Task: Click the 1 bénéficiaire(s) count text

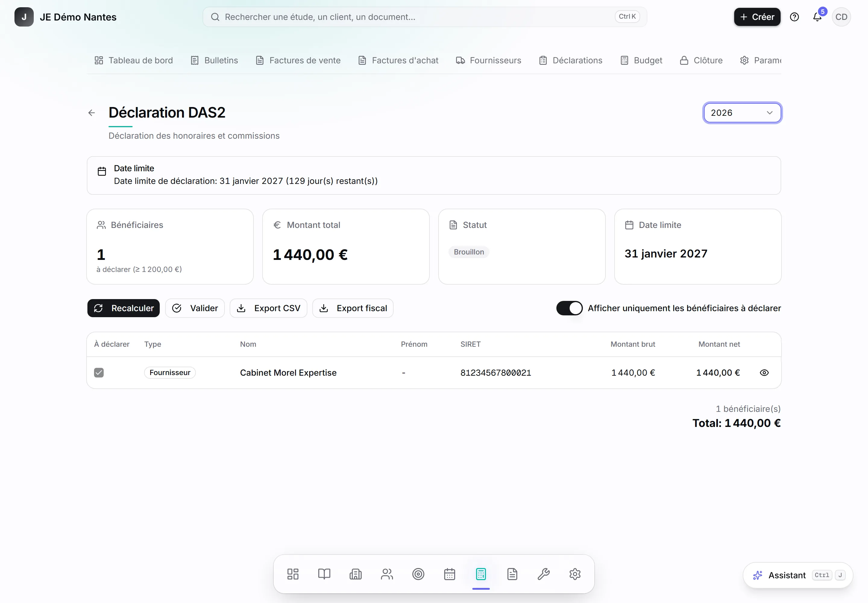Action: coord(748,409)
